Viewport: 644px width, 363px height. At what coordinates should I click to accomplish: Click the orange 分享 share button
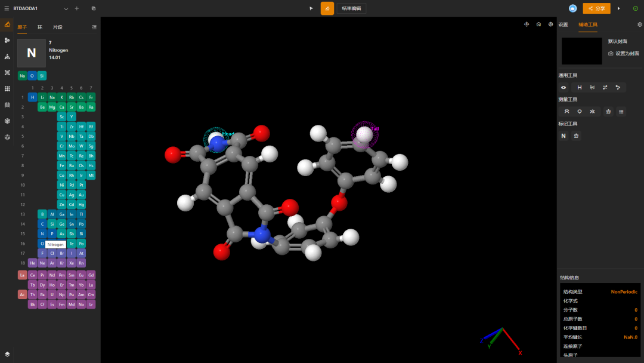click(596, 8)
